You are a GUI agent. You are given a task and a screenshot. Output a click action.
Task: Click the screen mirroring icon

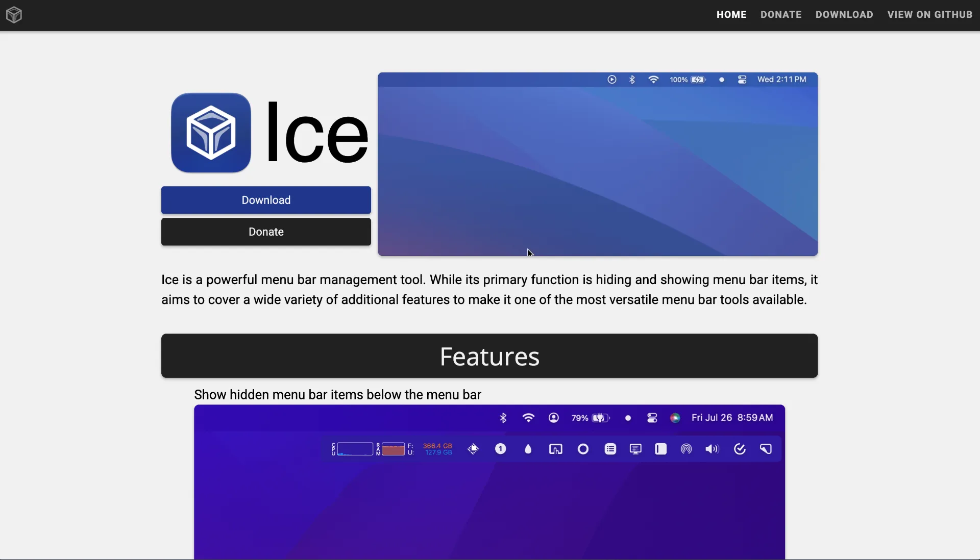pos(556,449)
